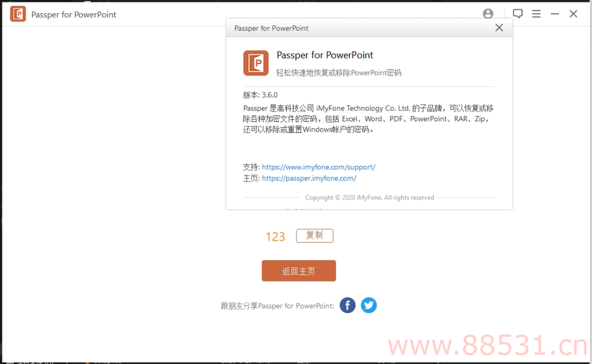Open the imyfone support link
592x364 pixels.
tap(319, 167)
